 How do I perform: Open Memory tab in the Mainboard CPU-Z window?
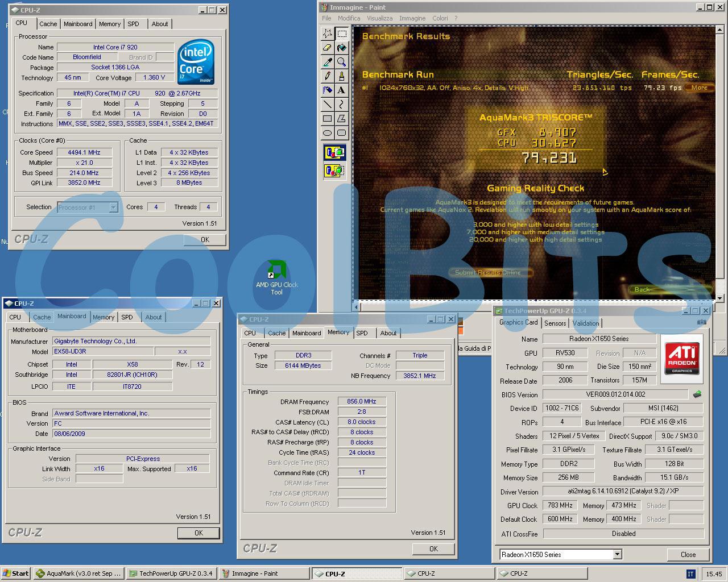(103, 317)
